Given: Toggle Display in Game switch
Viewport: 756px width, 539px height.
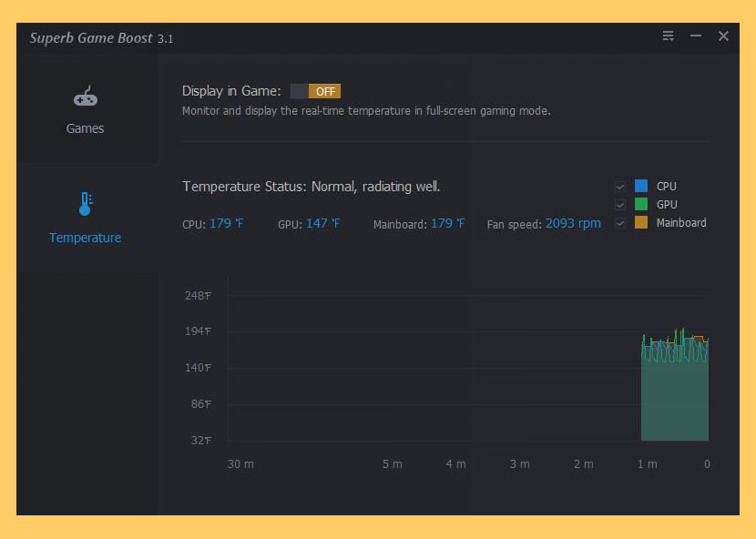Looking at the screenshot, I should [x=315, y=91].
